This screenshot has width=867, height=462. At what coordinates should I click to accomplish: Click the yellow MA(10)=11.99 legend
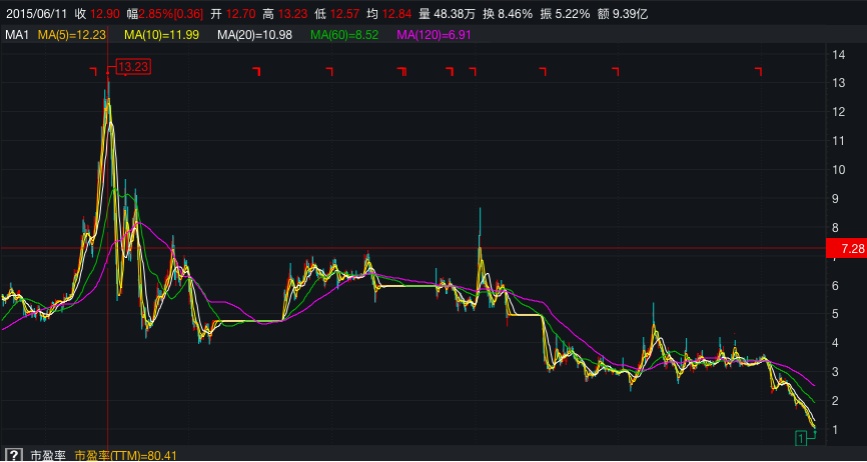[162, 35]
